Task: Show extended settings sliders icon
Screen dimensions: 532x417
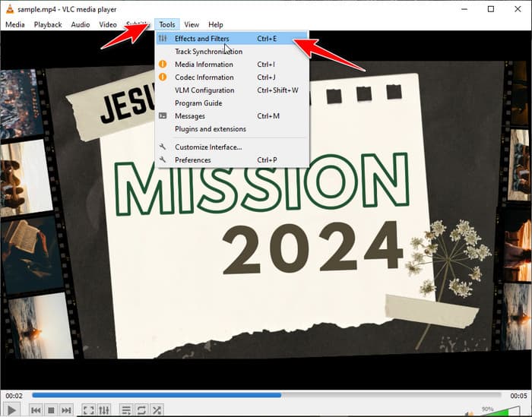Action: [104, 410]
